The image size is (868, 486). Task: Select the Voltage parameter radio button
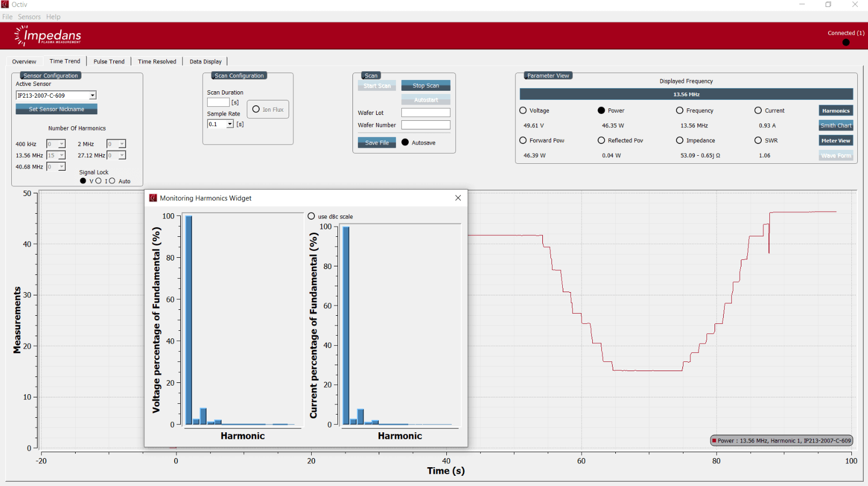(523, 111)
